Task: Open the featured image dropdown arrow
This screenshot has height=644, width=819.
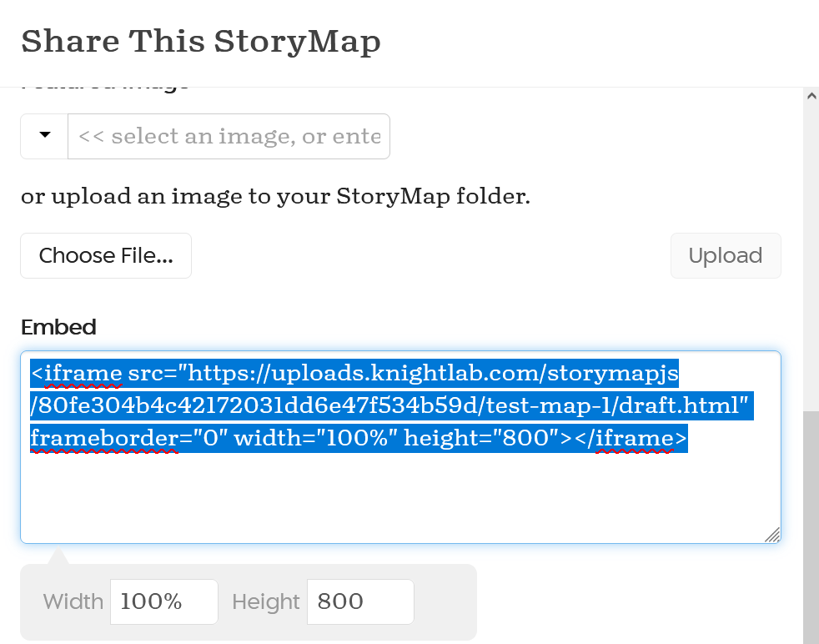Action: tap(44, 136)
